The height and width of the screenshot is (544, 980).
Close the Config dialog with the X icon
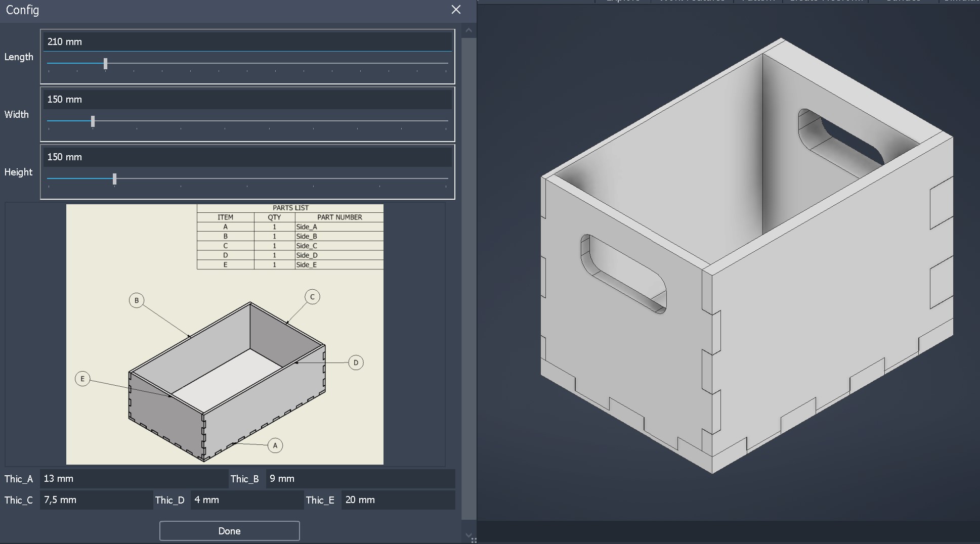coord(456,10)
